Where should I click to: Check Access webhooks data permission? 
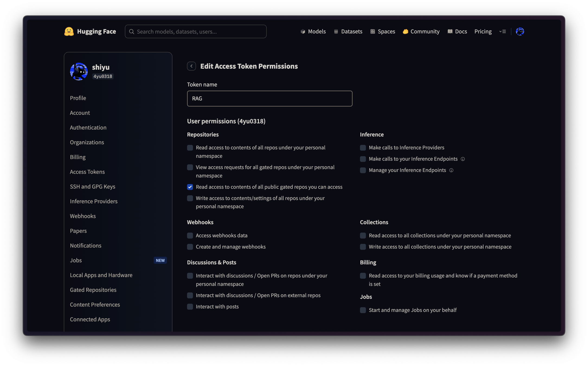pos(190,236)
